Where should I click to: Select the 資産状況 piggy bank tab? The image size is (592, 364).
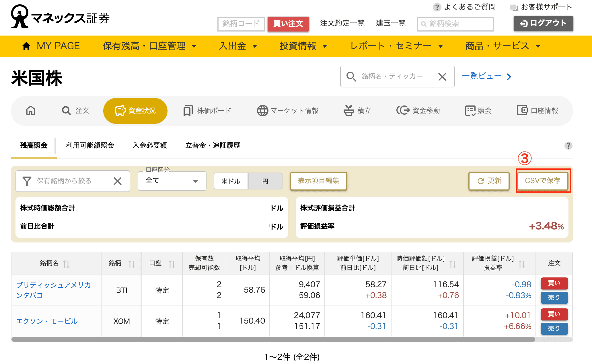pyautogui.click(x=135, y=111)
